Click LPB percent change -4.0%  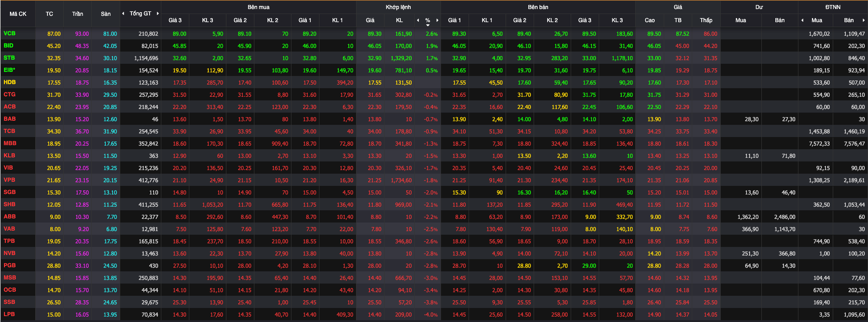coord(431,315)
